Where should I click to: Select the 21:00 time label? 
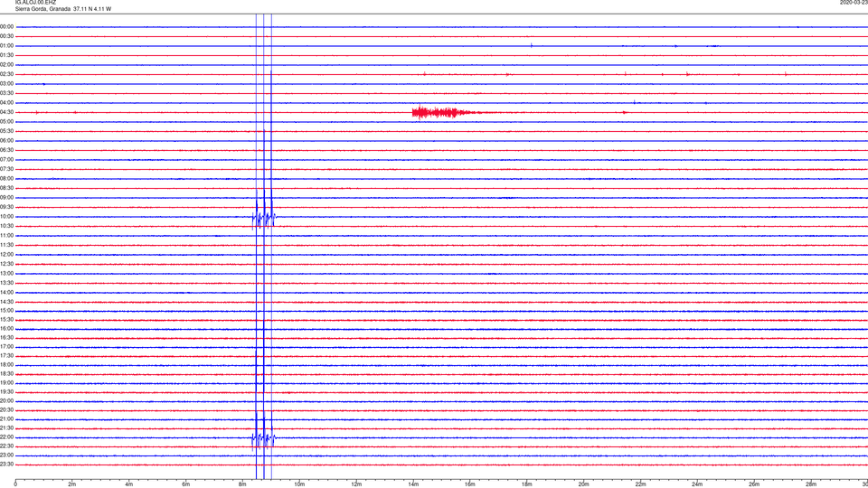click(x=6, y=419)
